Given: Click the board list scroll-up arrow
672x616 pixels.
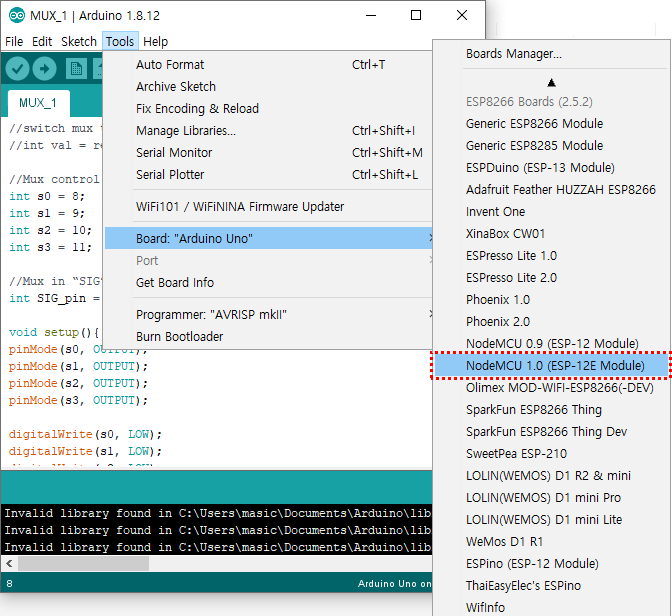Looking at the screenshot, I should [552, 82].
